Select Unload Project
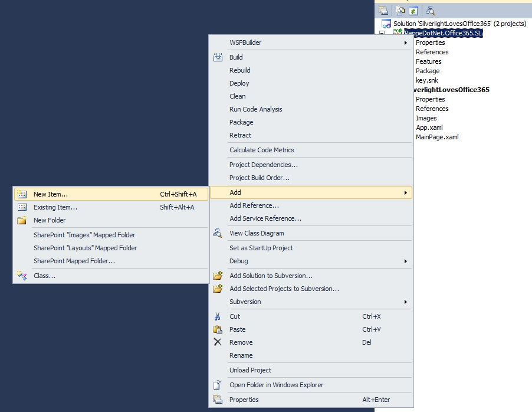 point(311,370)
